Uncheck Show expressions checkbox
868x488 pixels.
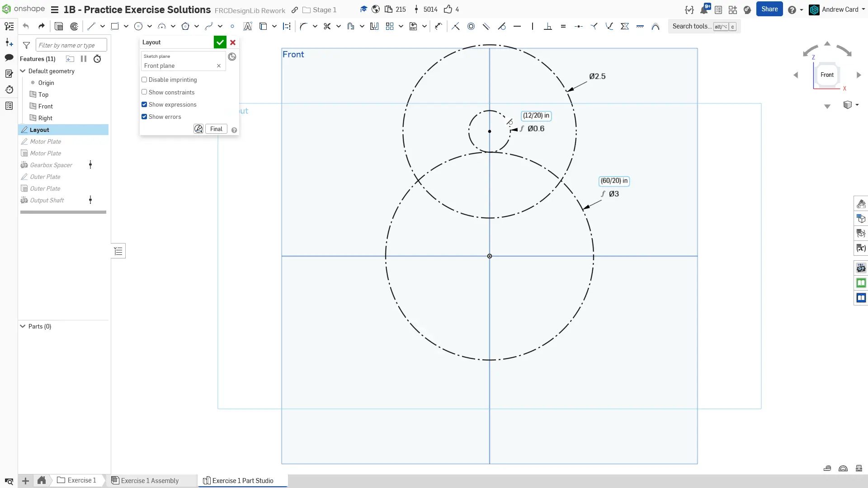(144, 104)
